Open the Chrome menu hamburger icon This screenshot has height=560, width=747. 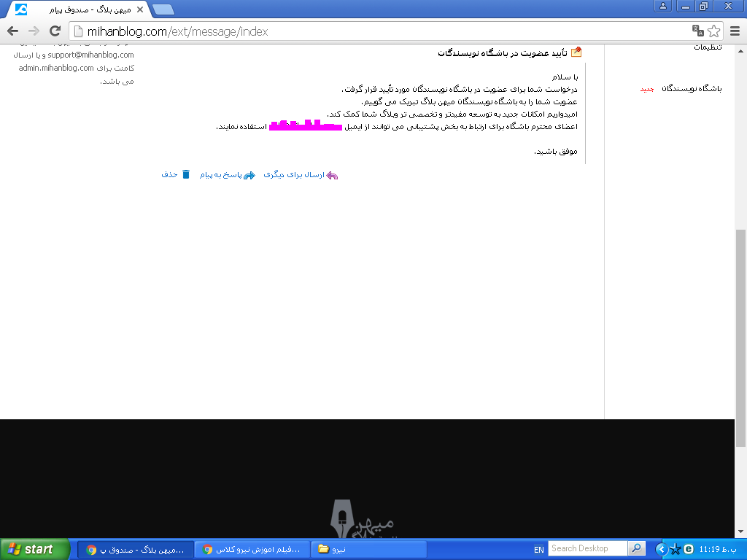pyautogui.click(x=735, y=31)
